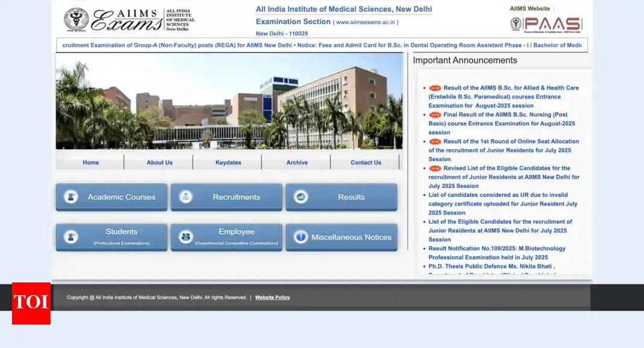Open Ph.D. Thesis Public Defence Nikita Bhati
This screenshot has height=348, width=644.
[x=492, y=270]
